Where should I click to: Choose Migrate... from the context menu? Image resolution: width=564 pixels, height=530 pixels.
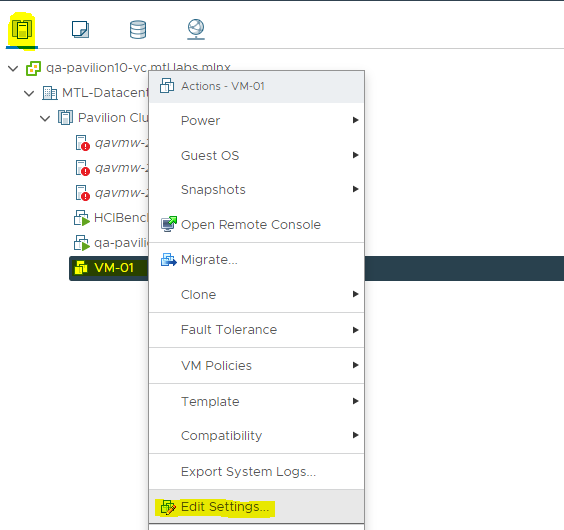pyautogui.click(x=256, y=260)
